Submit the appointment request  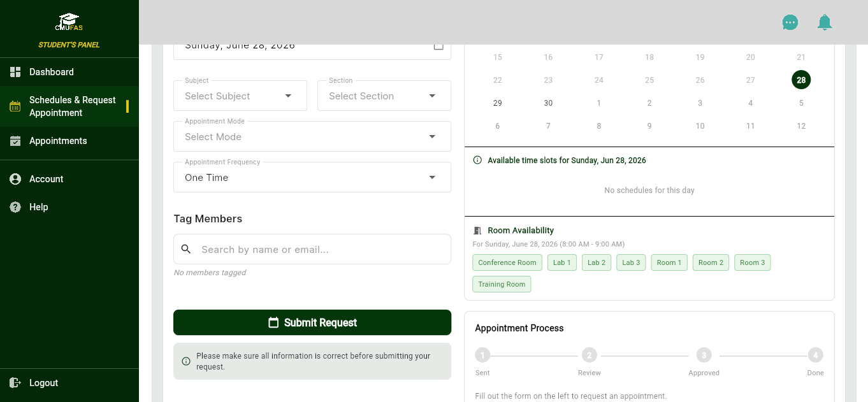click(x=312, y=322)
